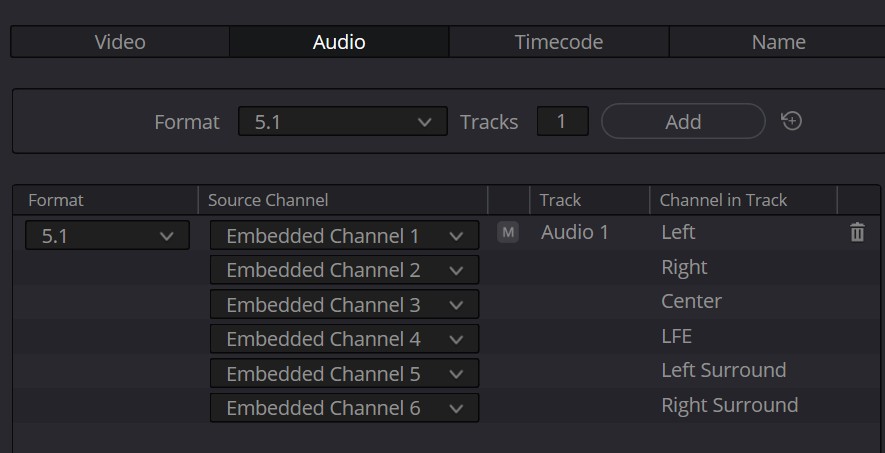Screen dimensions: 885x453
Task: Open the Name tab
Action: [778, 42]
